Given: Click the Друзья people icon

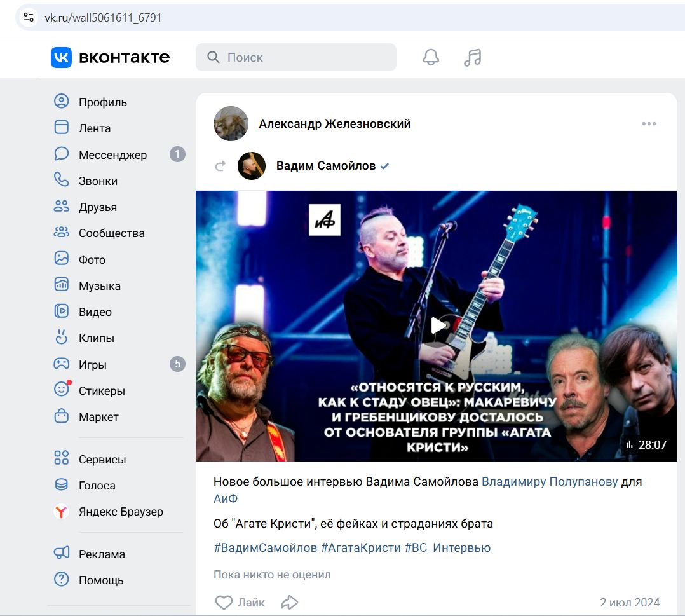Looking at the screenshot, I should pyautogui.click(x=62, y=207).
